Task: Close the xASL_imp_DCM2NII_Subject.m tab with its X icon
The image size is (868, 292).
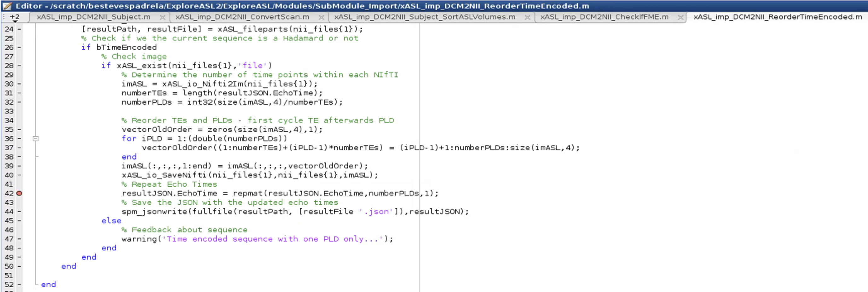Action: point(163,17)
